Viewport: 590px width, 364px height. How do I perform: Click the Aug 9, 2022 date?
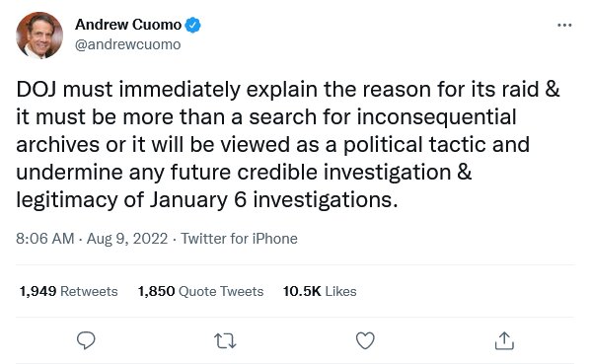coord(127,239)
